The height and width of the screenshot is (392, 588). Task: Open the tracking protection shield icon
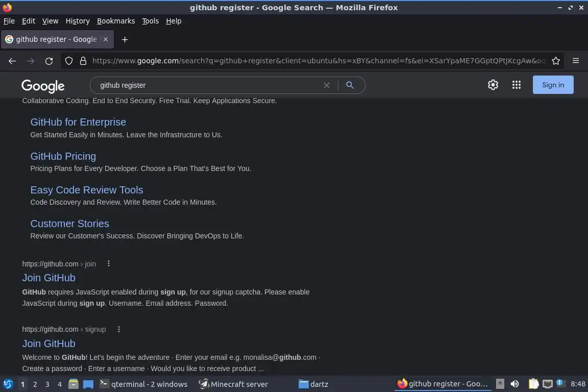pyautogui.click(x=68, y=61)
